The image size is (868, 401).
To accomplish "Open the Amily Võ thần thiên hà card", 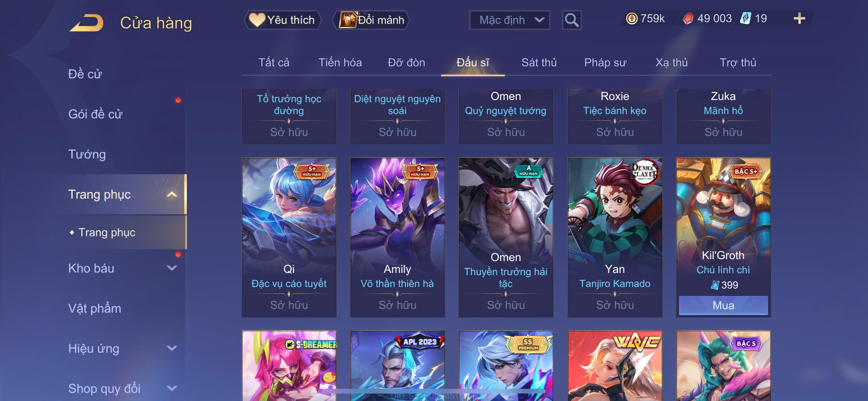I will [x=397, y=237].
